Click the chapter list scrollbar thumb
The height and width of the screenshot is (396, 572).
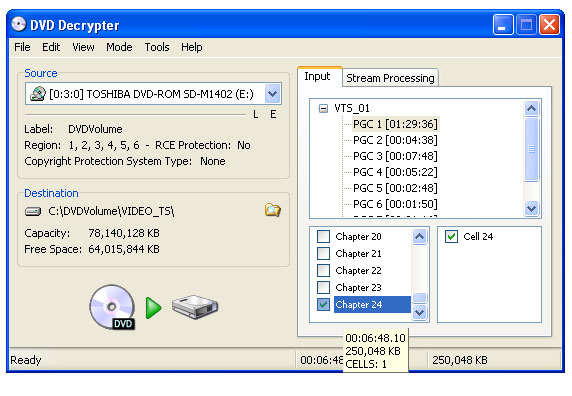point(420,298)
